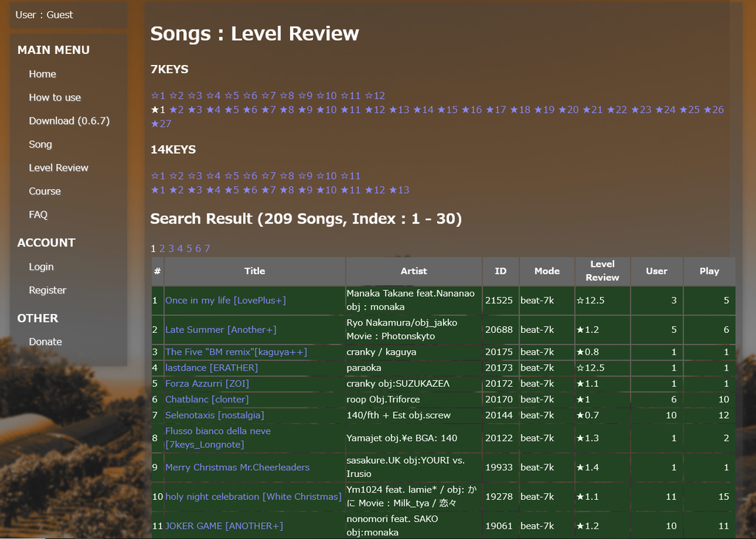This screenshot has height=539, width=756.
Task: Click the Title column header
Action: point(255,271)
